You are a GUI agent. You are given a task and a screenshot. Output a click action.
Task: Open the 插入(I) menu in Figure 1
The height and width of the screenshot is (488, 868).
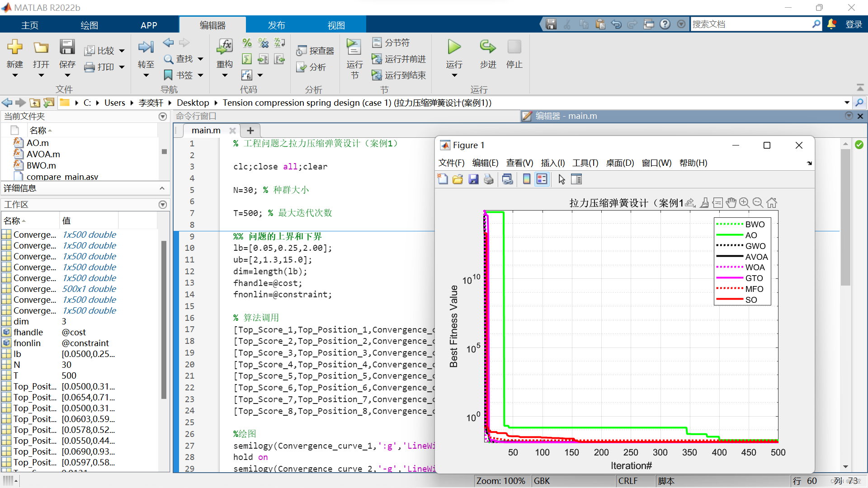[552, 163]
